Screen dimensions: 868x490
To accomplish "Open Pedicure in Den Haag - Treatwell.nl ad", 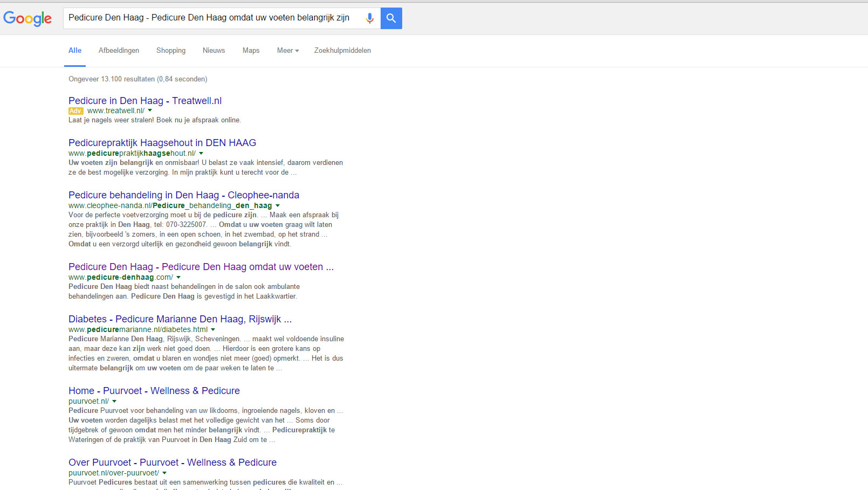I will click(145, 101).
